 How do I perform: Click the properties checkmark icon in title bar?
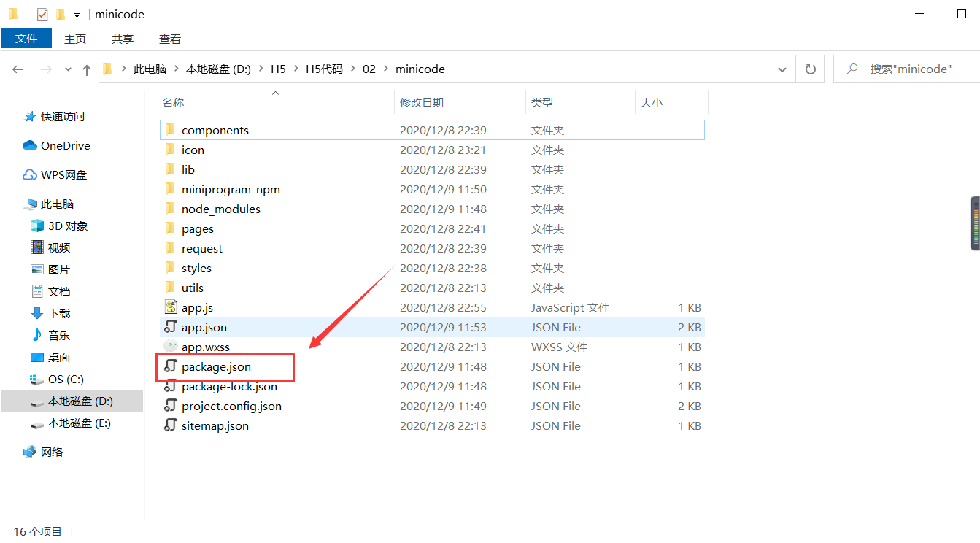point(42,14)
